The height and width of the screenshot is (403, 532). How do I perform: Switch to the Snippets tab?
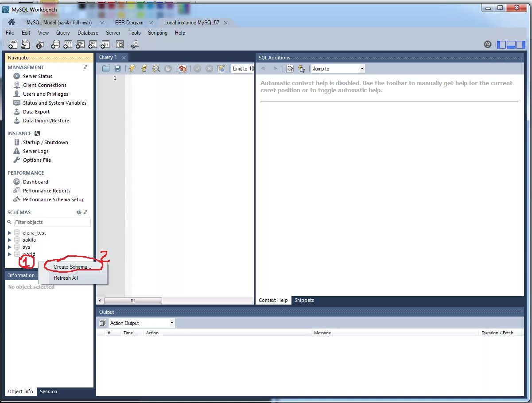(x=304, y=300)
